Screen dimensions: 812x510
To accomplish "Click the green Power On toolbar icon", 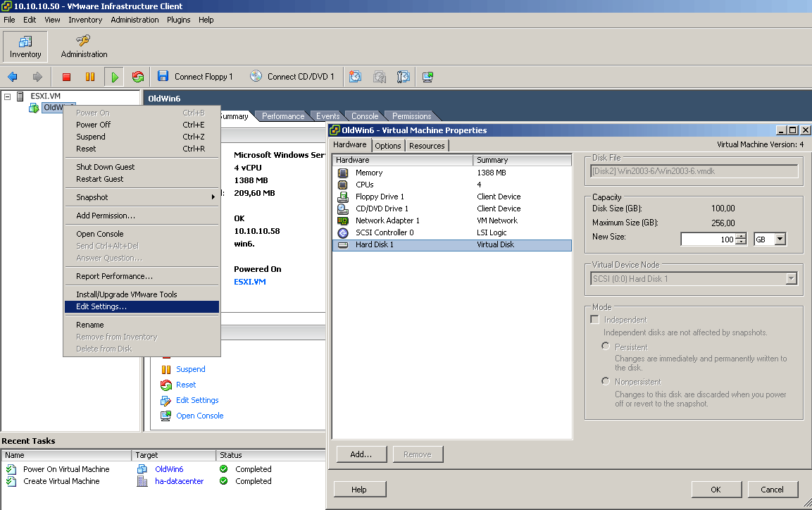I will pos(115,77).
